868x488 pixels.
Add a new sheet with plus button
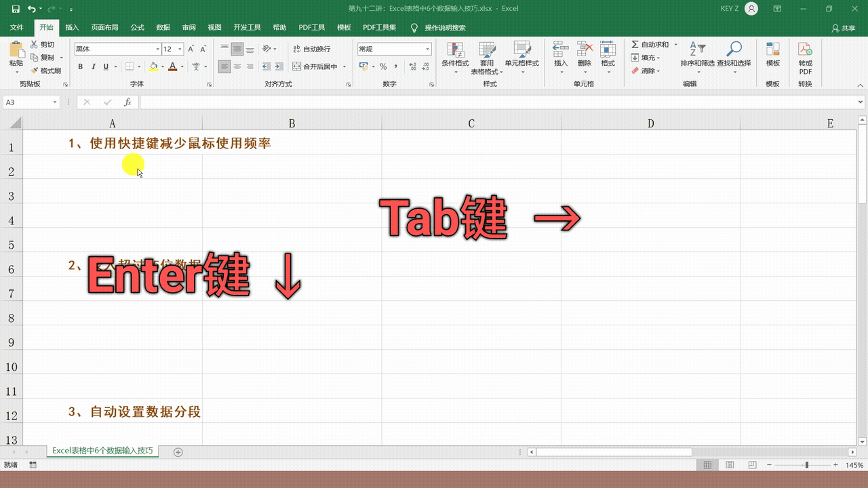(178, 452)
